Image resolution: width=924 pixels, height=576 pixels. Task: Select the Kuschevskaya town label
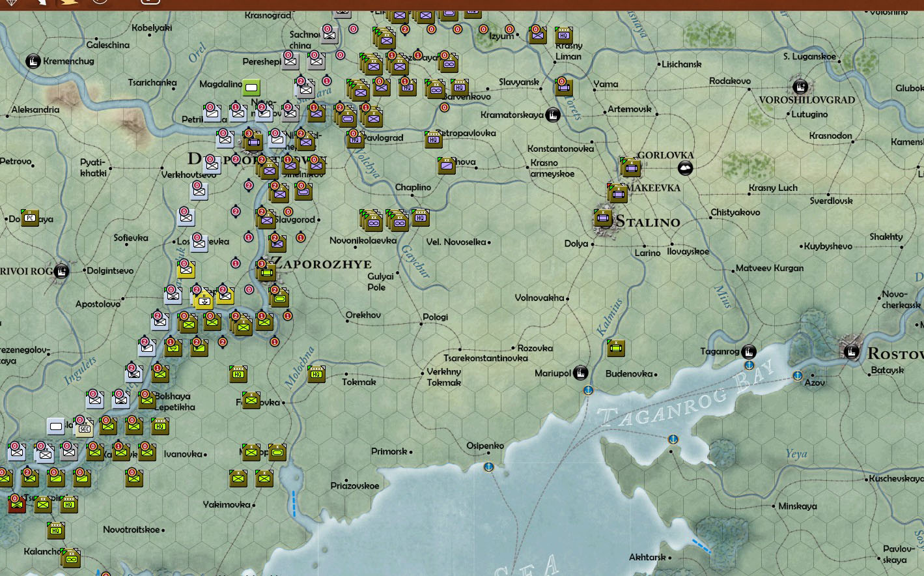[x=896, y=478]
